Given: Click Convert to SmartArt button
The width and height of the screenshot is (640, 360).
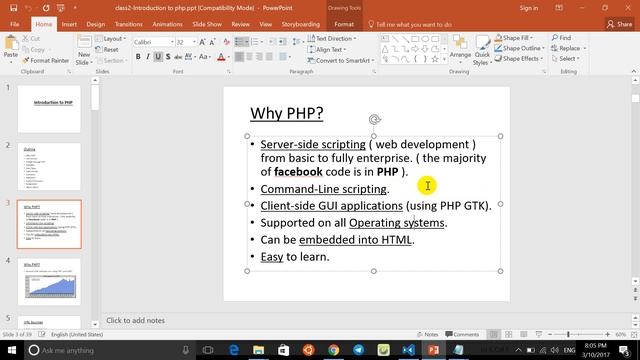Looking at the screenshot, I should (341, 60).
